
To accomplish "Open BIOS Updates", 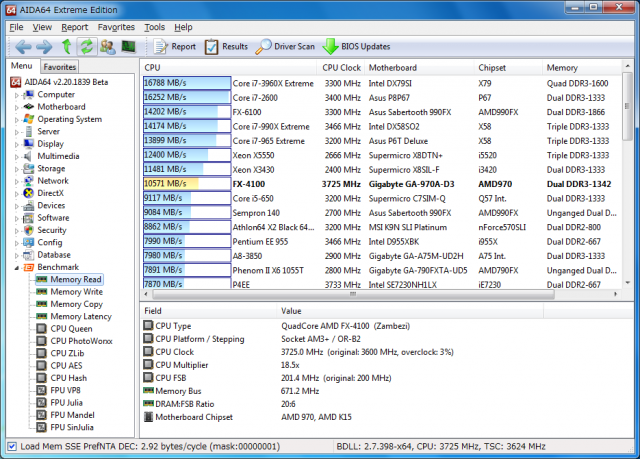I will point(356,47).
